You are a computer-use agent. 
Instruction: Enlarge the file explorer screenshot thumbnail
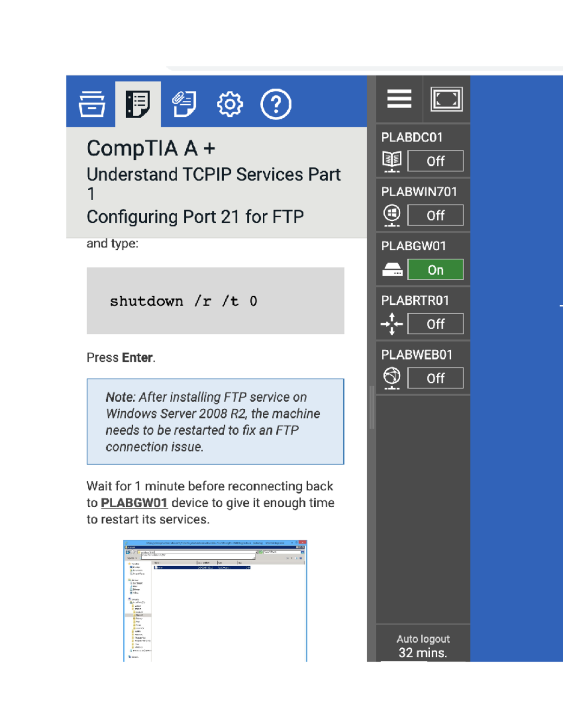215,600
